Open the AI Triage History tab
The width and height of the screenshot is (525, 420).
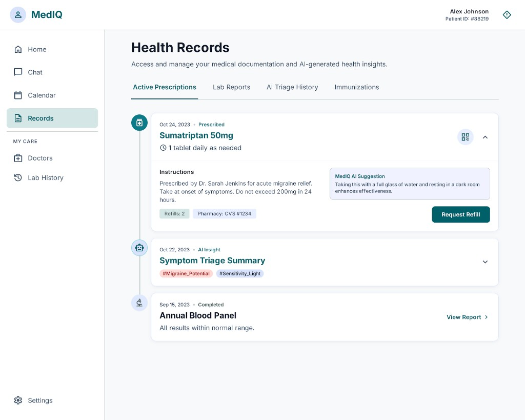(x=292, y=87)
